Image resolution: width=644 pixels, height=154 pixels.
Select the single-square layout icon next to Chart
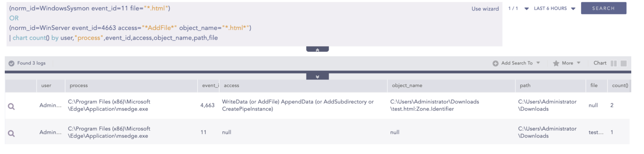click(624, 63)
